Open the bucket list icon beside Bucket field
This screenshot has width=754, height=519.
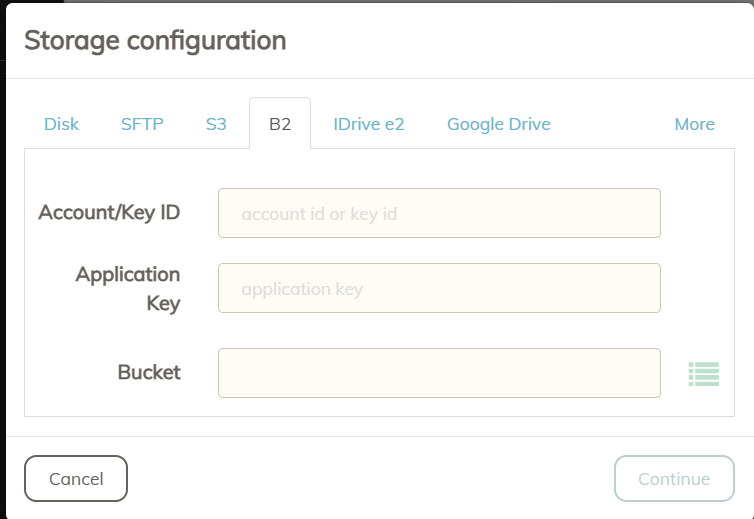[704, 374]
